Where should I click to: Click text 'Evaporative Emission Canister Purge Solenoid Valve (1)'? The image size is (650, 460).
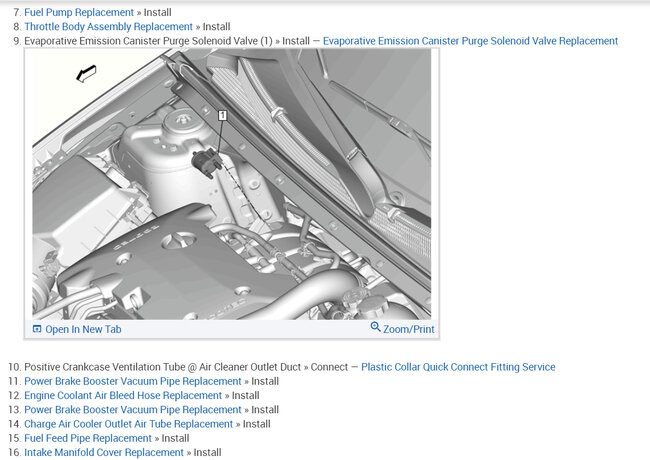[148, 41]
